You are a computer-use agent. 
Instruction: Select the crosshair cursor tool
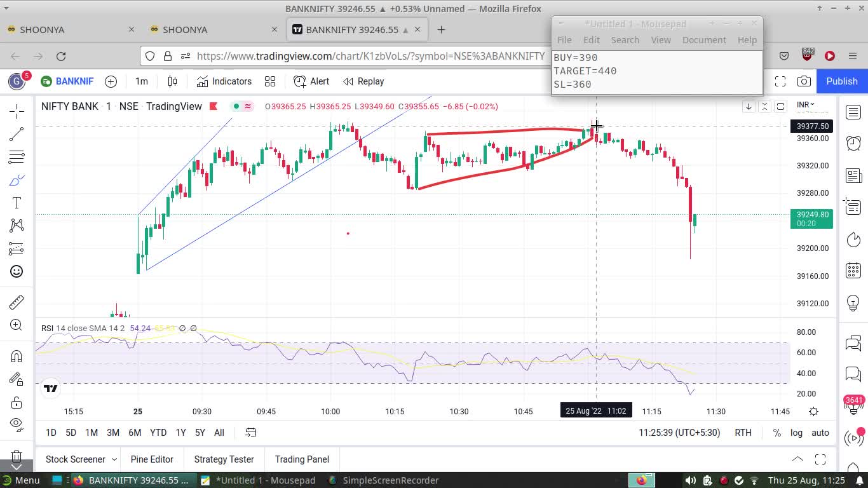tap(17, 111)
